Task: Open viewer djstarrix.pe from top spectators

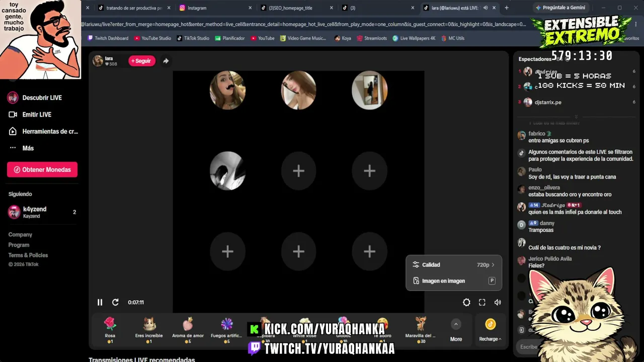Action: (548, 102)
